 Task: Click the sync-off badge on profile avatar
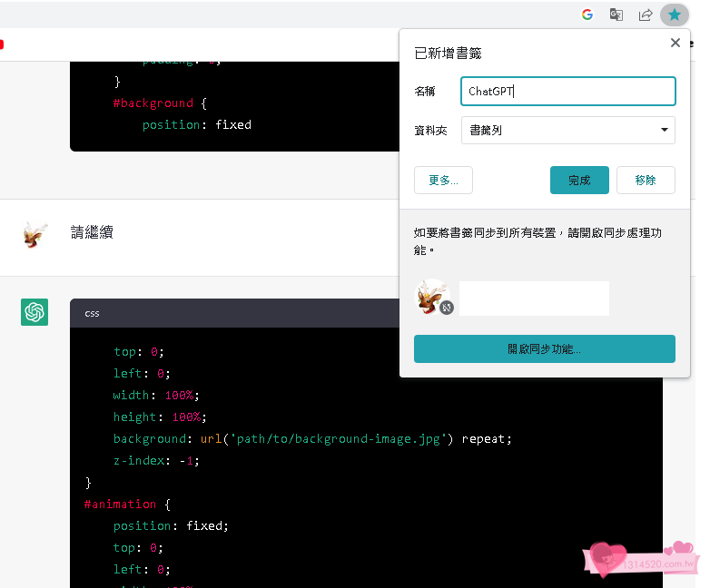coord(447,309)
